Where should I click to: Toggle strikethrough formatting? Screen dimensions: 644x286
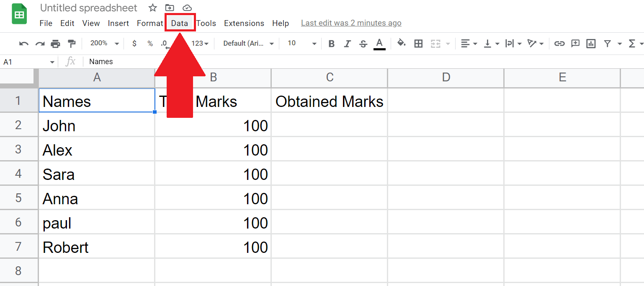pos(363,43)
